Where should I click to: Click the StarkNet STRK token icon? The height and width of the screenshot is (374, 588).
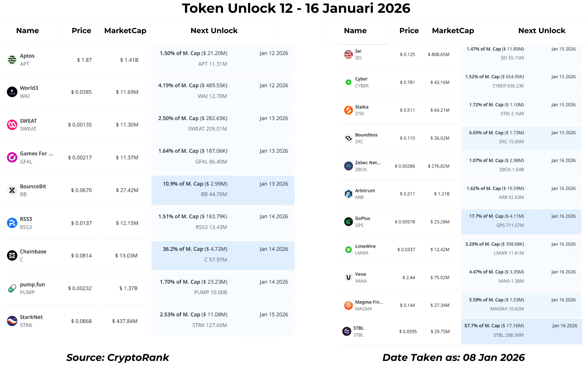[12, 321]
